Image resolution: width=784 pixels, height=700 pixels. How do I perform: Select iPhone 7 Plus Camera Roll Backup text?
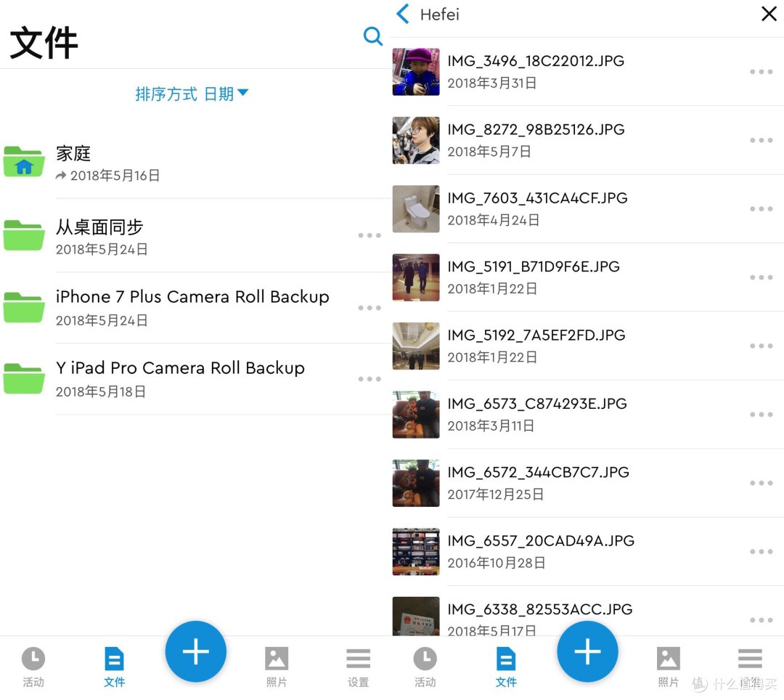(x=192, y=296)
